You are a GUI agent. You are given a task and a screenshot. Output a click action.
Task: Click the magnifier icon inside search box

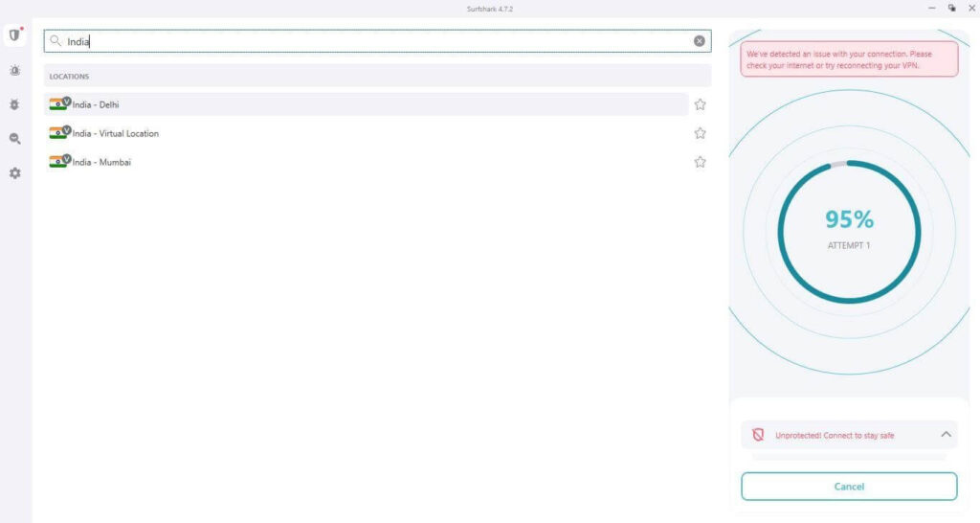tap(56, 41)
